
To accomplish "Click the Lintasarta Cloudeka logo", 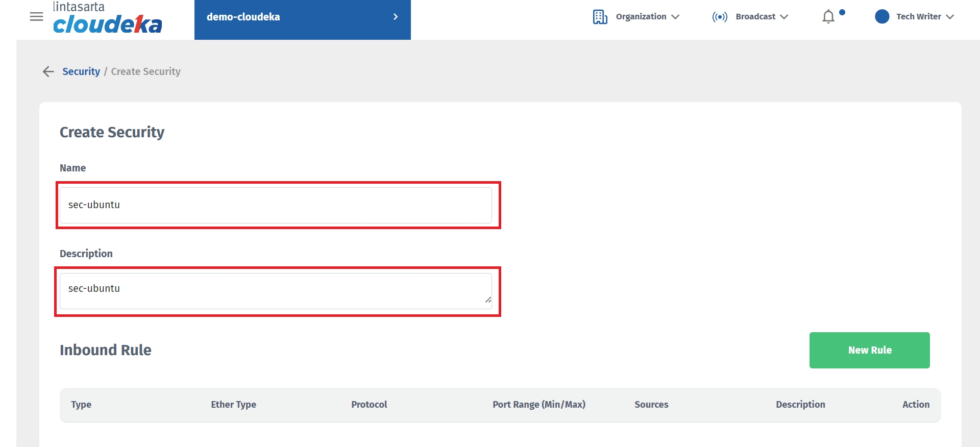I will pos(107,18).
